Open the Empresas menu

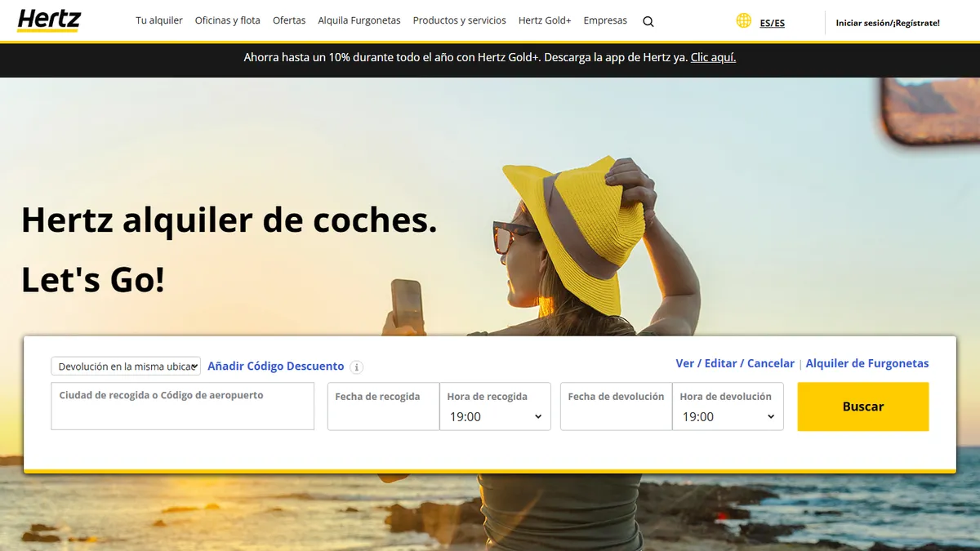605,20
